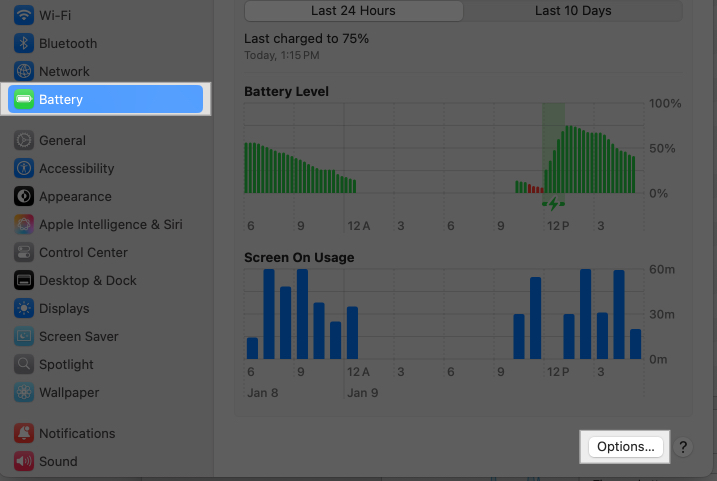Viewport: 717px width, 481px height.
Task: Open Displays settings
Action: click(106, 308)
